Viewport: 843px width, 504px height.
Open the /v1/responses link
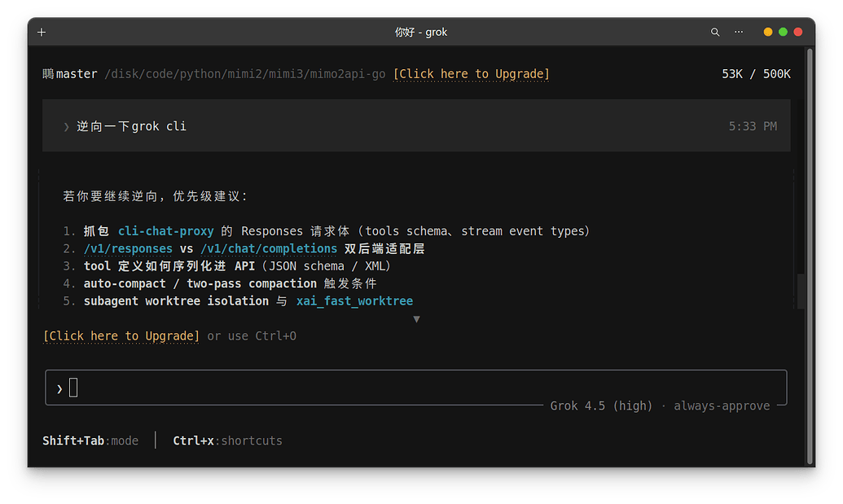(128, 249)
